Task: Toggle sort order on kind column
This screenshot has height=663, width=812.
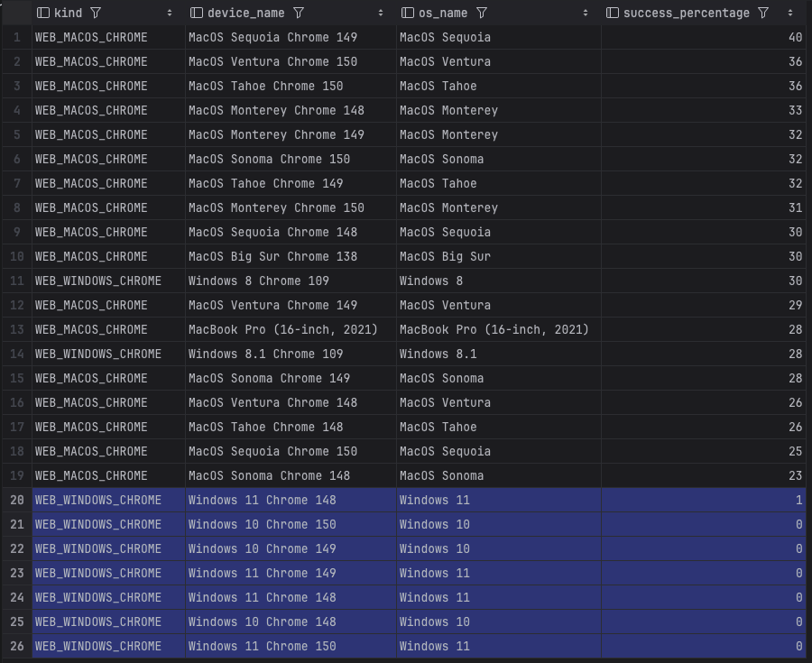Action: point(170,13)
